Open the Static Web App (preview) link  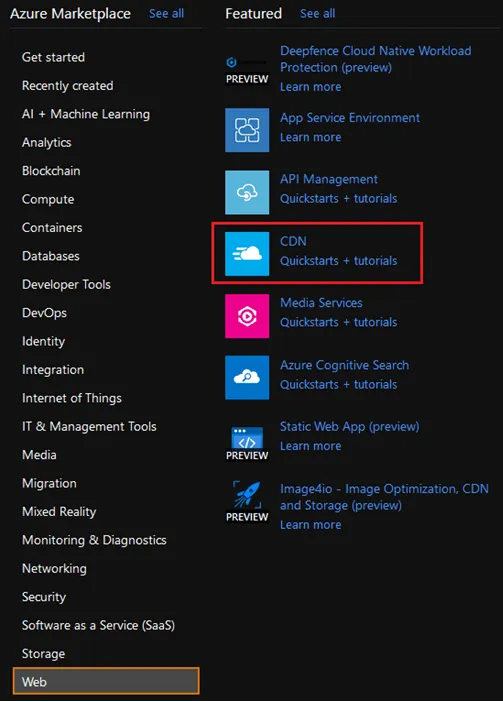350,427
